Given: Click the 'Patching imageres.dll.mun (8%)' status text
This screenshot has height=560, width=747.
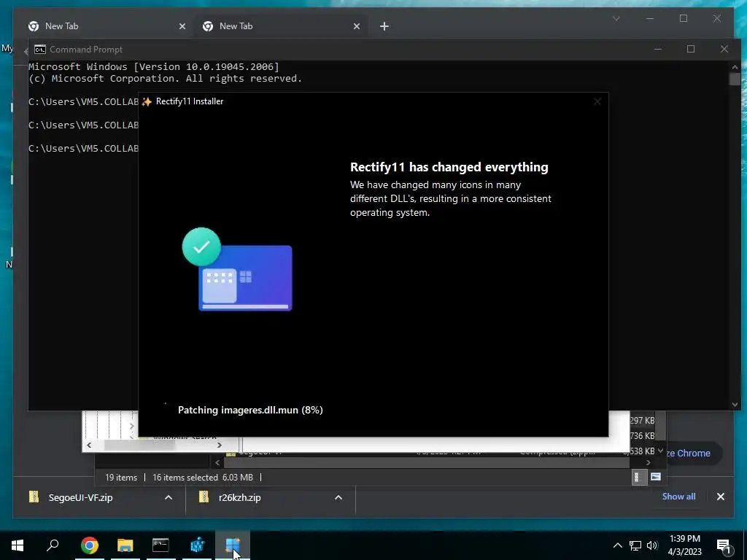Looking at the screenshot, I should click(250, 410).
